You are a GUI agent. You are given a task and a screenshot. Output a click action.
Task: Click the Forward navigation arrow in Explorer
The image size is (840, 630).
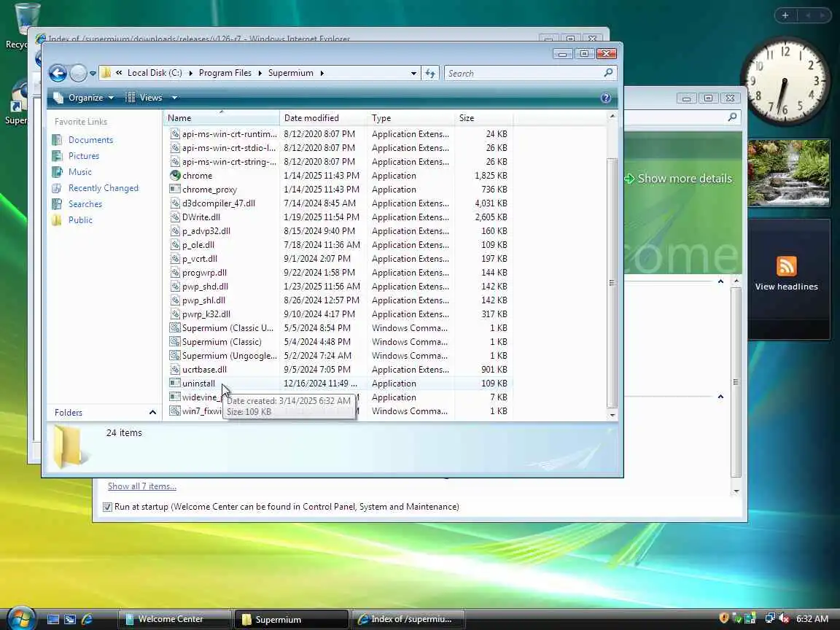(78, 73)
